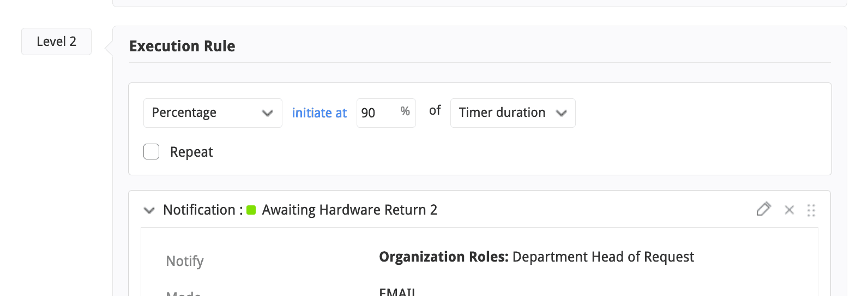
Task: Click the Notify field label
Action: (x=185, y=261)
